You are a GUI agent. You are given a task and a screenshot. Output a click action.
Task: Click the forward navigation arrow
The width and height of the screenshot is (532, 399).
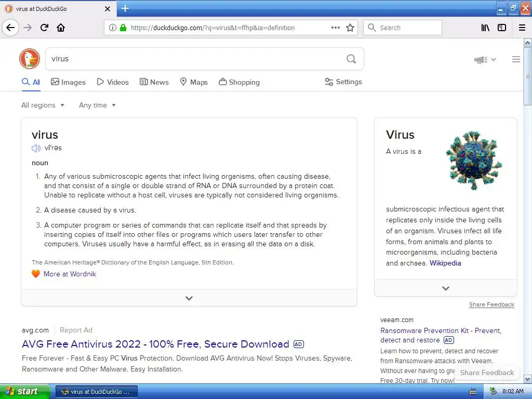pos(28,28)
